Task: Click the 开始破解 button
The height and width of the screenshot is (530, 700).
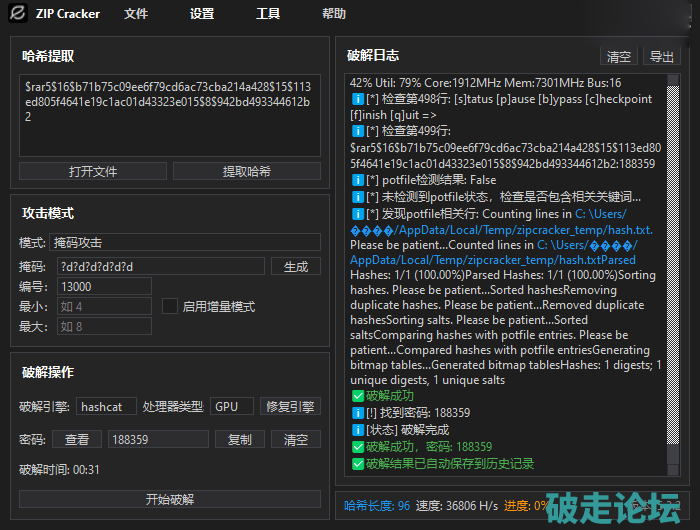Action: pos(170,499)
